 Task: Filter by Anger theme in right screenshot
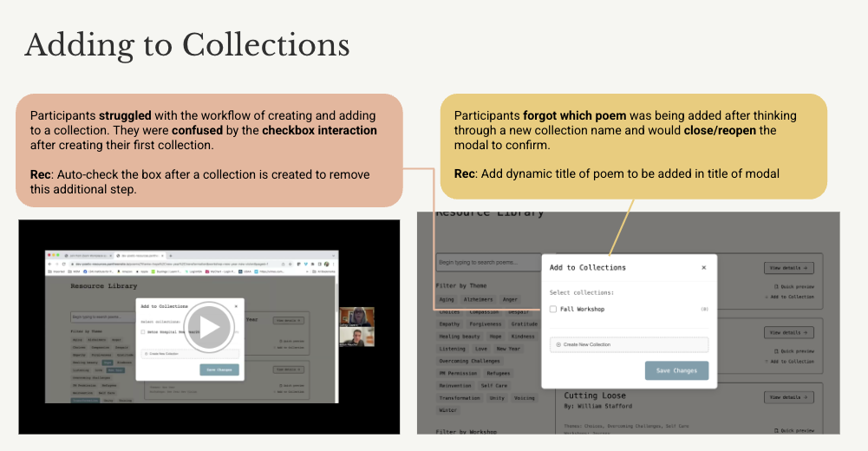point(510,299)
